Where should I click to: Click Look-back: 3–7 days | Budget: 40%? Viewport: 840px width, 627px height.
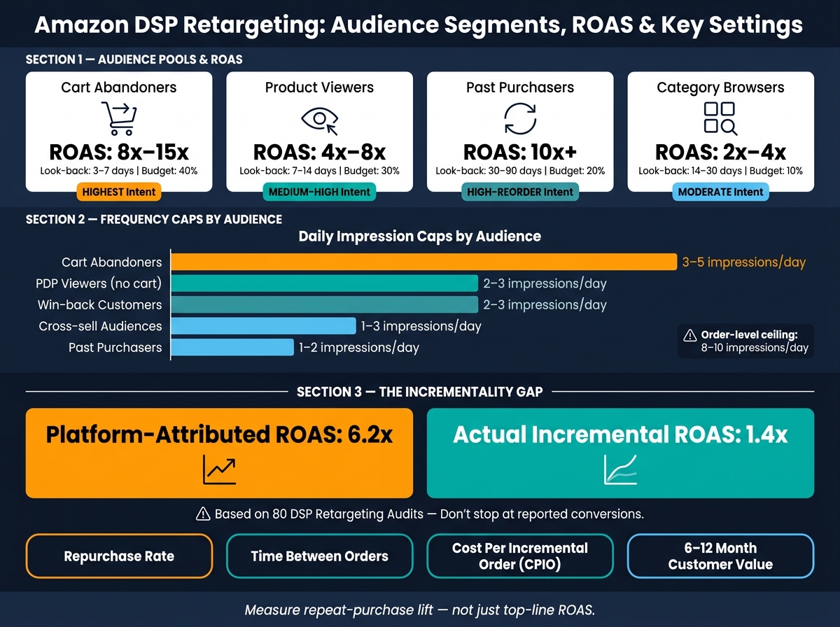(x=119, y=171)
